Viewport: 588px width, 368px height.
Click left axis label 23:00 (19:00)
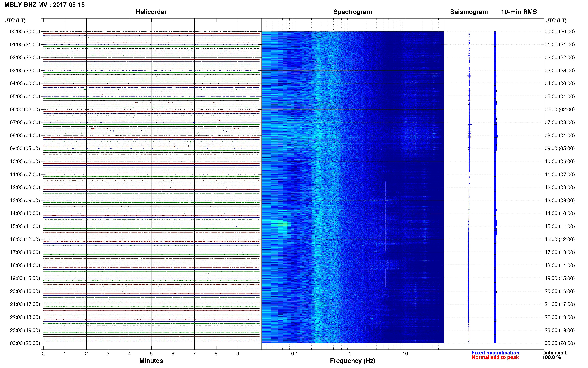(25, 330)
